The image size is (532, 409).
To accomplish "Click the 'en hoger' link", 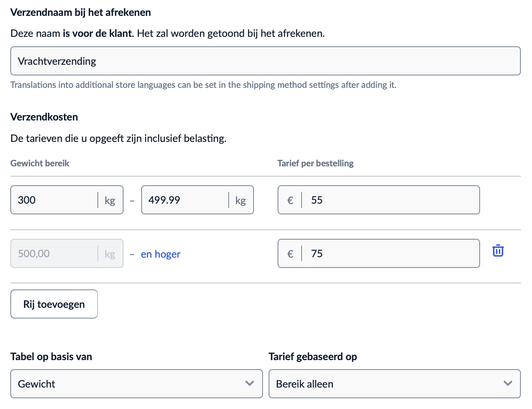I will (x=160, y=254).
